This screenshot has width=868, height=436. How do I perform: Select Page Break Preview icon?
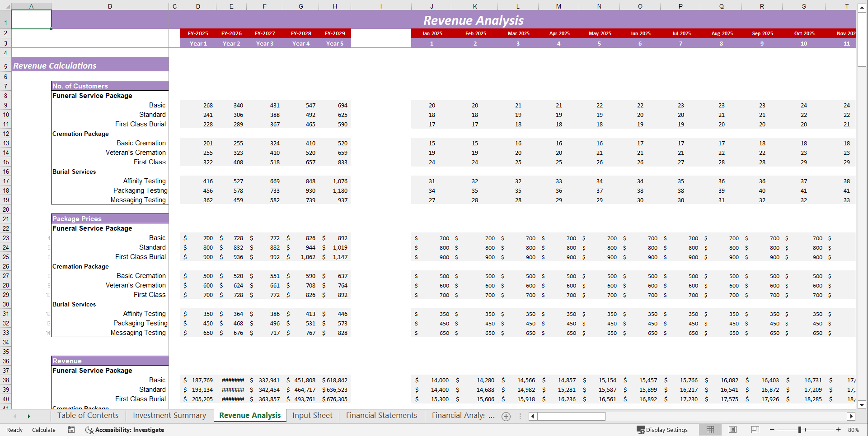755,430
